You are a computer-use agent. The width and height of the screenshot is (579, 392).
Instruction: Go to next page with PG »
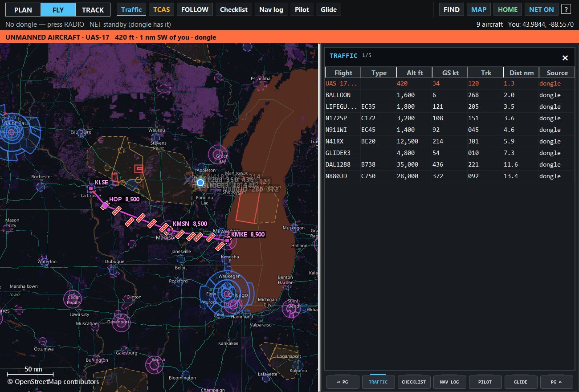pyautogui.click(x=556, y=382)
